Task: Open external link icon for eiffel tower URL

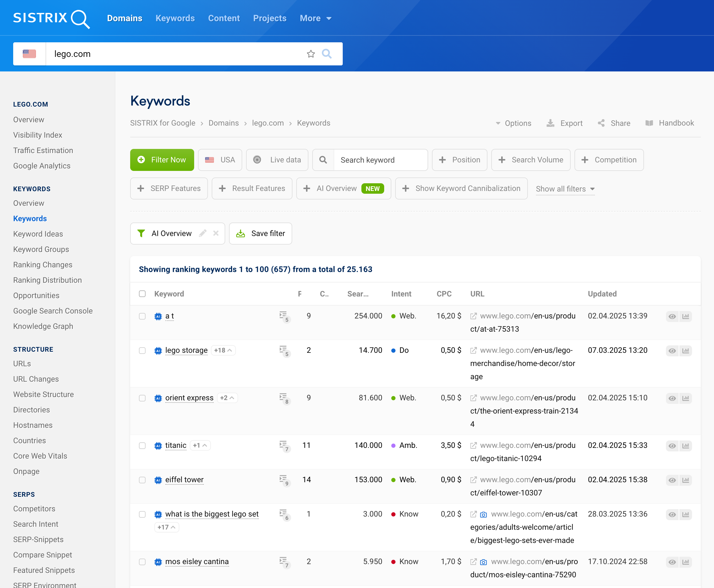Action: (473, 480)
